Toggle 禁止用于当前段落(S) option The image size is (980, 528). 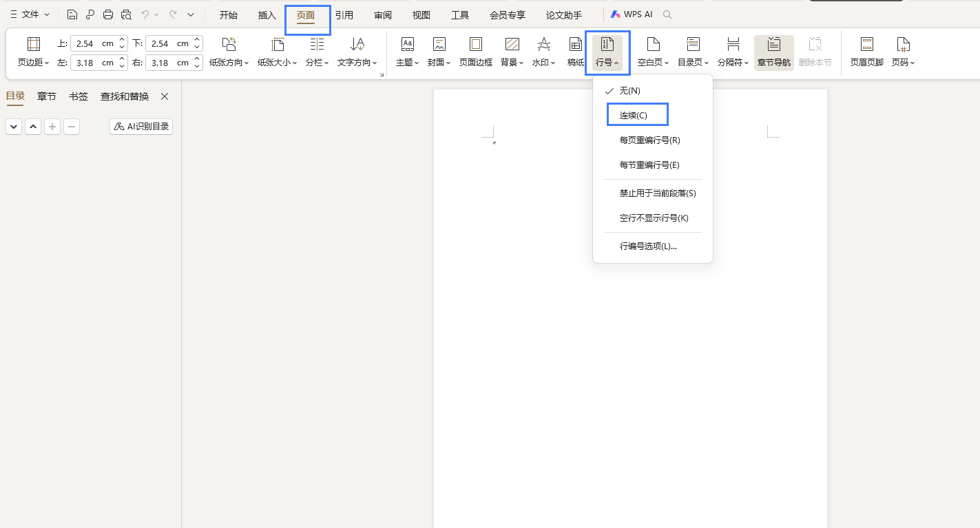pyautogui.click(x=652, y=193)
